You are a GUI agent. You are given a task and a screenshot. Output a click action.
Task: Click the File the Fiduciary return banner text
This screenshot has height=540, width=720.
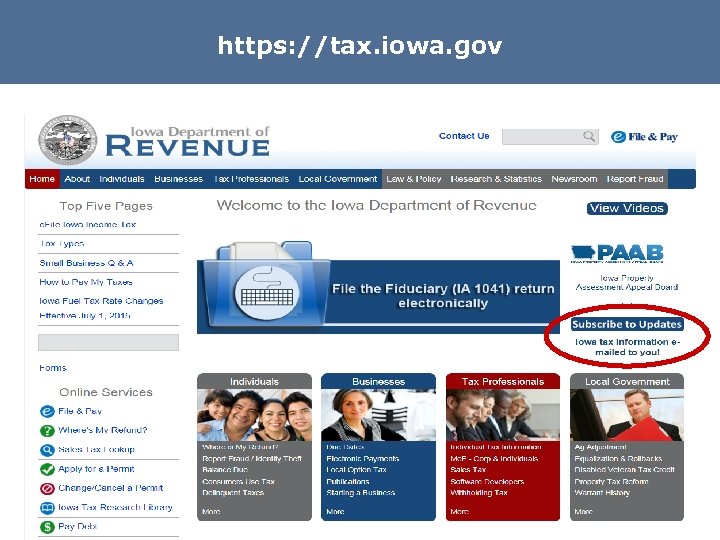click(443, 296)
